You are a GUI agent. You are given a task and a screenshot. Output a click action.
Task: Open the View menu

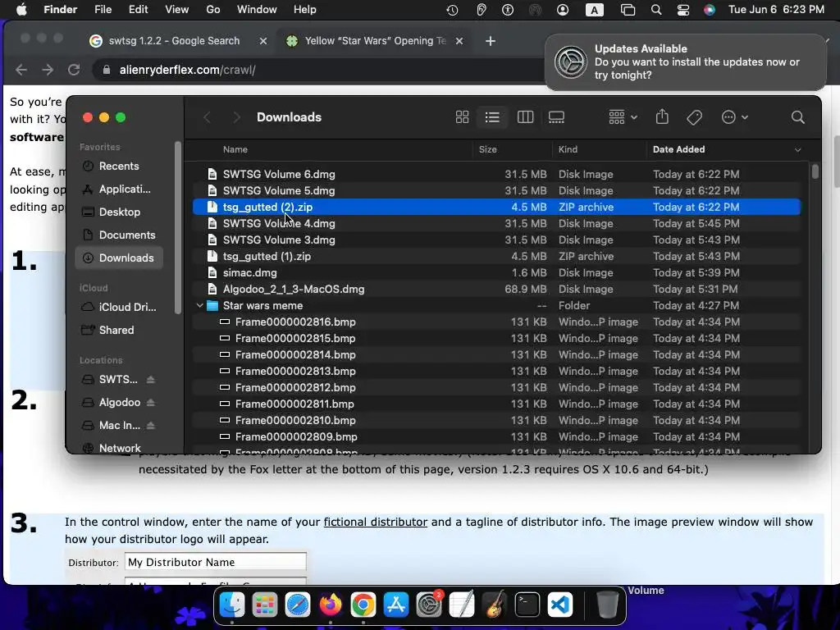(177, 10)
